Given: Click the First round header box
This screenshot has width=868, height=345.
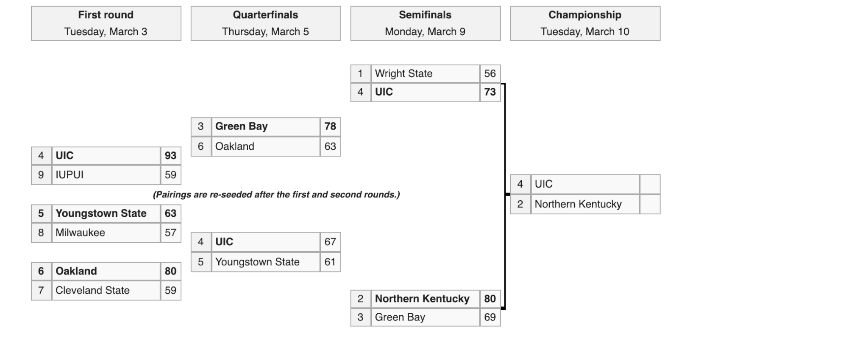Looking at the screenshot, I should pyautogui.click(x=106, y=23).
